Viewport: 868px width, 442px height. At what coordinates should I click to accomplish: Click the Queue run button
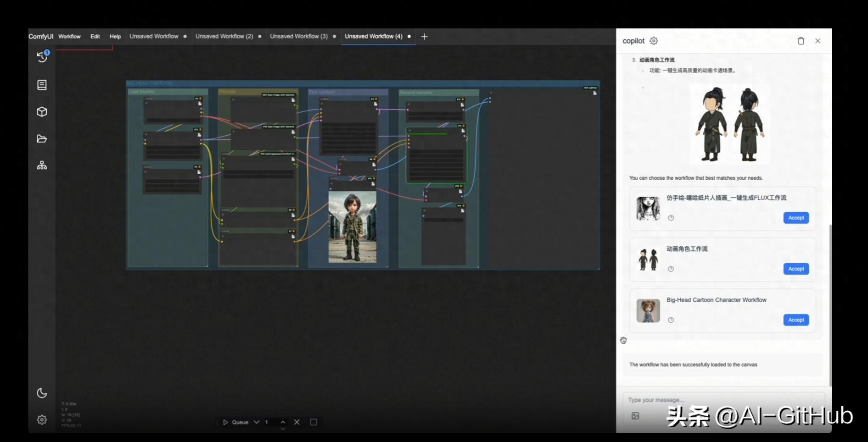(x=235, y=422)
